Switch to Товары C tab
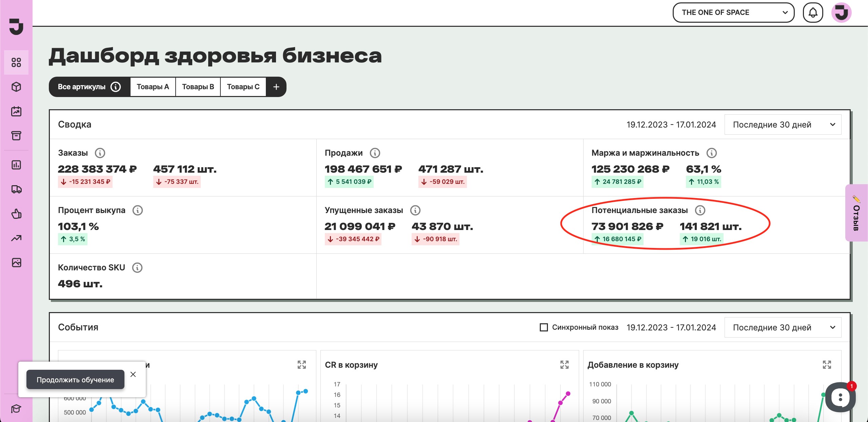Image resolution: width=868 pixels, height=422 pixels. [x=243, y=87]
